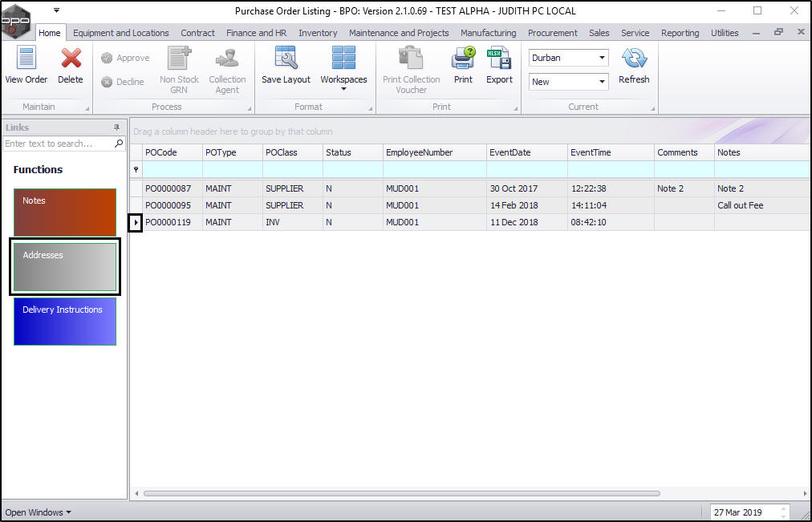Click the Decline icon
The width and height of the screenshot is (812, 522).
[x=108, y=82]
